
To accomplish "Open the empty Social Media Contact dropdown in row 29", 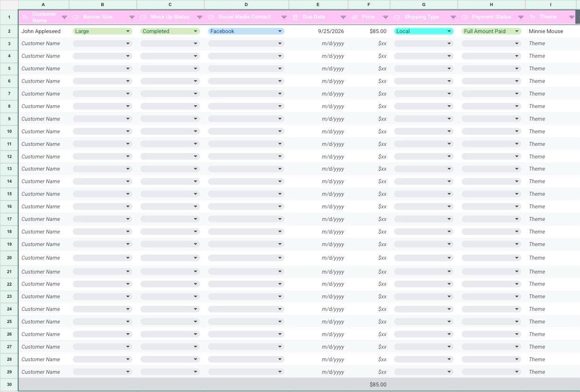I will click(x=246, y=372).
